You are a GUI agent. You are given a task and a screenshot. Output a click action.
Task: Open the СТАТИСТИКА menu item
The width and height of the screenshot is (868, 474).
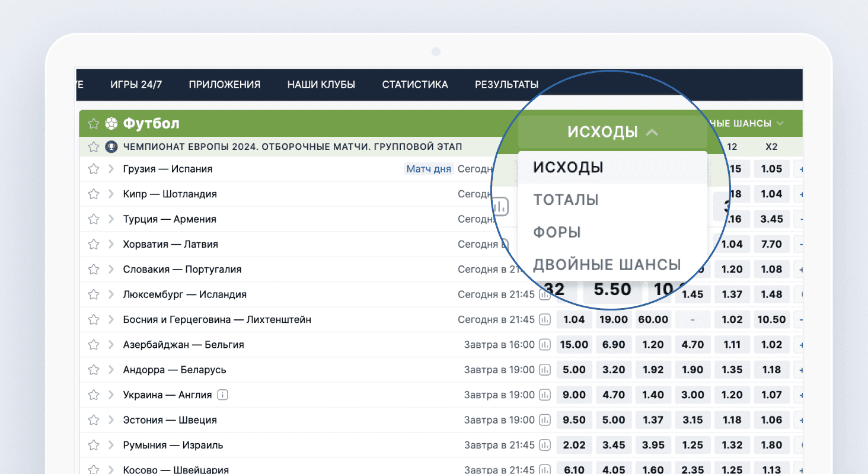click(x=414, y=84)
